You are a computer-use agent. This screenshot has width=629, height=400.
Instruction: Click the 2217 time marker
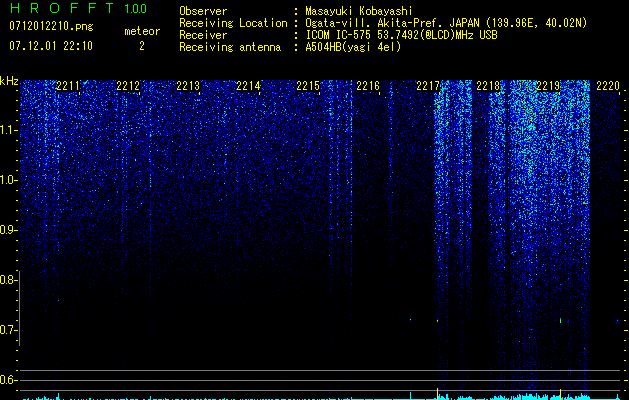point(428,86)
